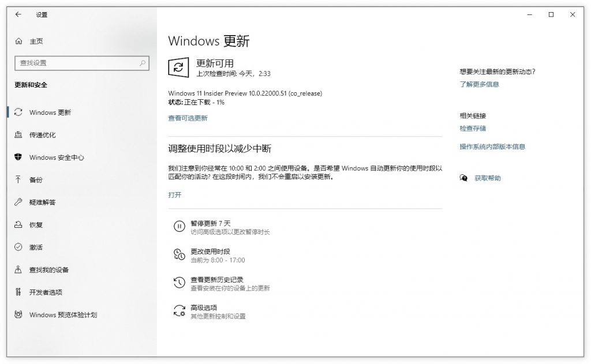Open 主页 home in sidebar
Image resolution: width=591 pixels, height=364 pixels.
(x=36, y=42)
